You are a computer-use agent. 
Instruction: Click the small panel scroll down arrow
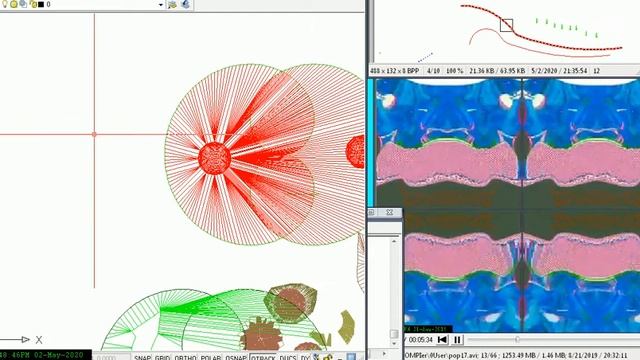[394, 344]
